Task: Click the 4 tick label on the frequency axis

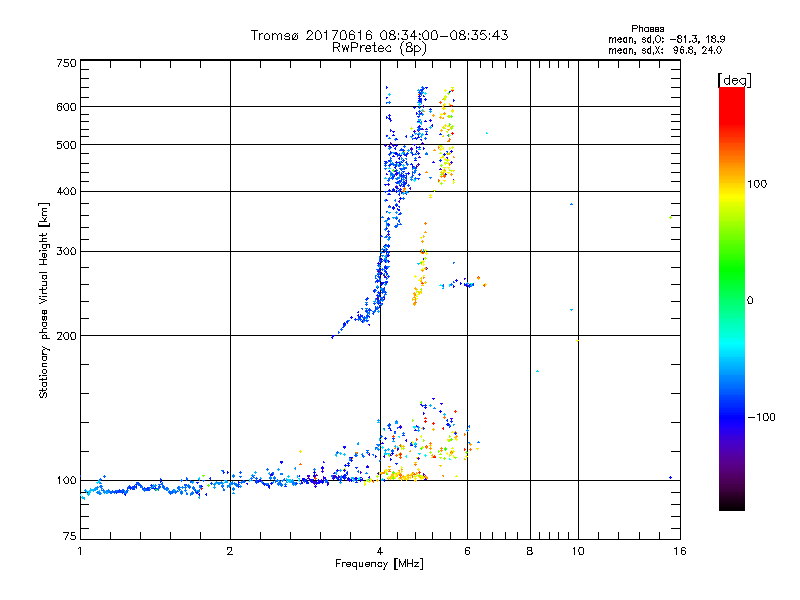Action: coord(379,551)
